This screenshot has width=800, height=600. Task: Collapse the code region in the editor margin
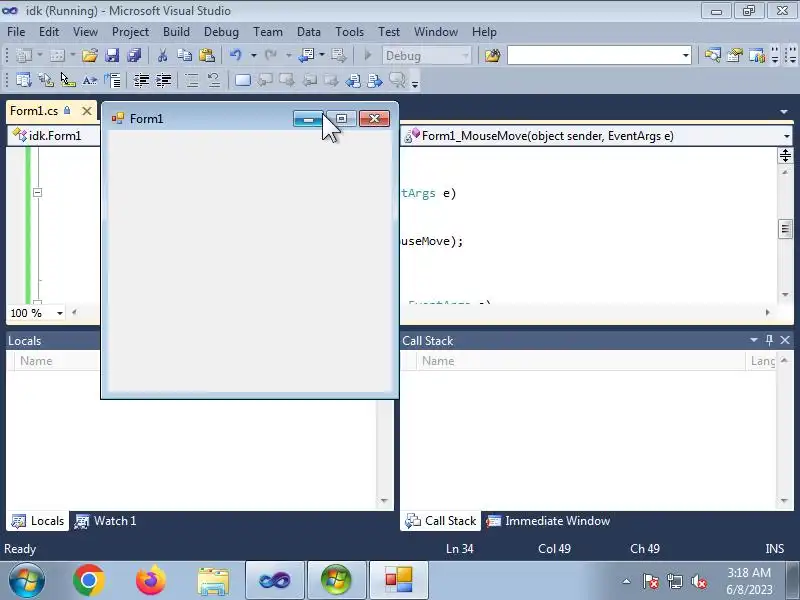click(x=37, y=192)
